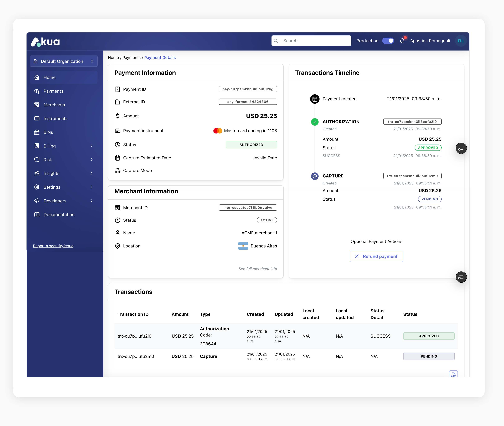Image resolution: width=504 pixels, height=426 pixels.
Task: Toggle the Production environment switch
Action: 388,41
